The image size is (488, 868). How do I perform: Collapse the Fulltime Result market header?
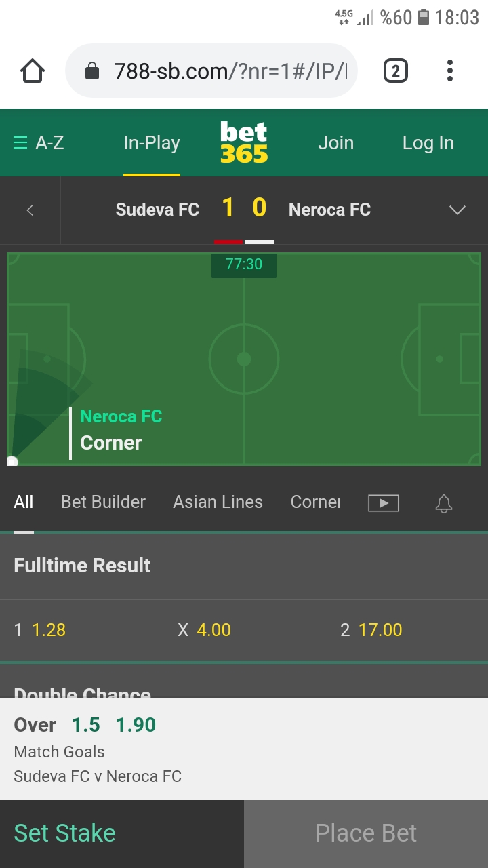point(244,566)
